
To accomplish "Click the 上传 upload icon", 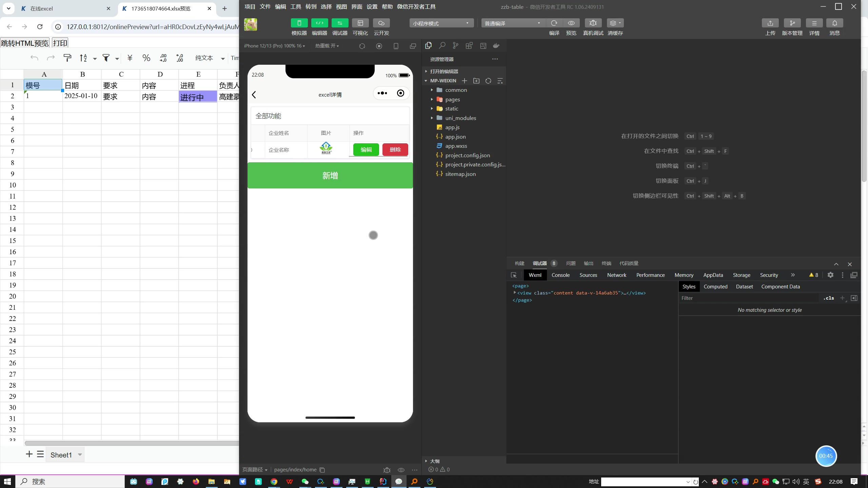I will pos(770,23).
